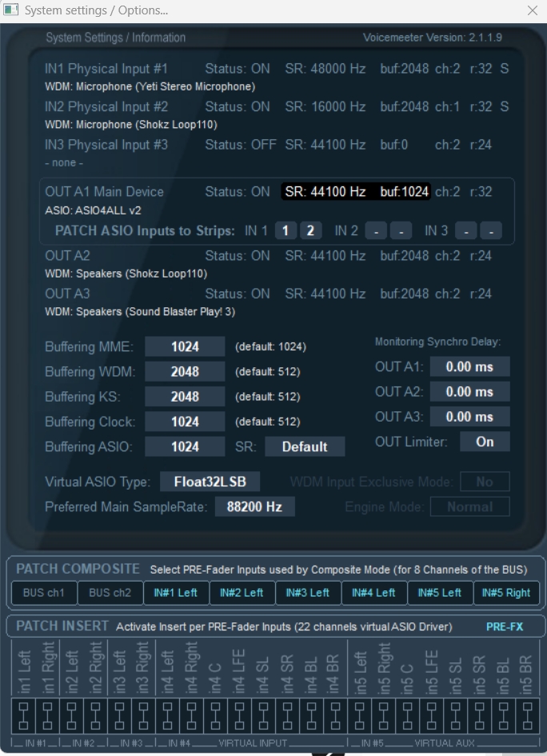Adjust OUT A1 monitoring synchro delay
The width and height of the screenshot is (547, 756).
point(470,367)
